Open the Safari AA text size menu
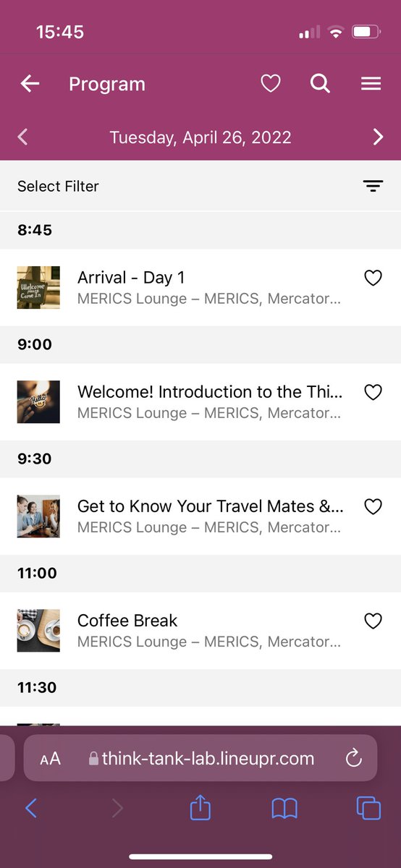This screenshot has height=868, width=401. 50,759
